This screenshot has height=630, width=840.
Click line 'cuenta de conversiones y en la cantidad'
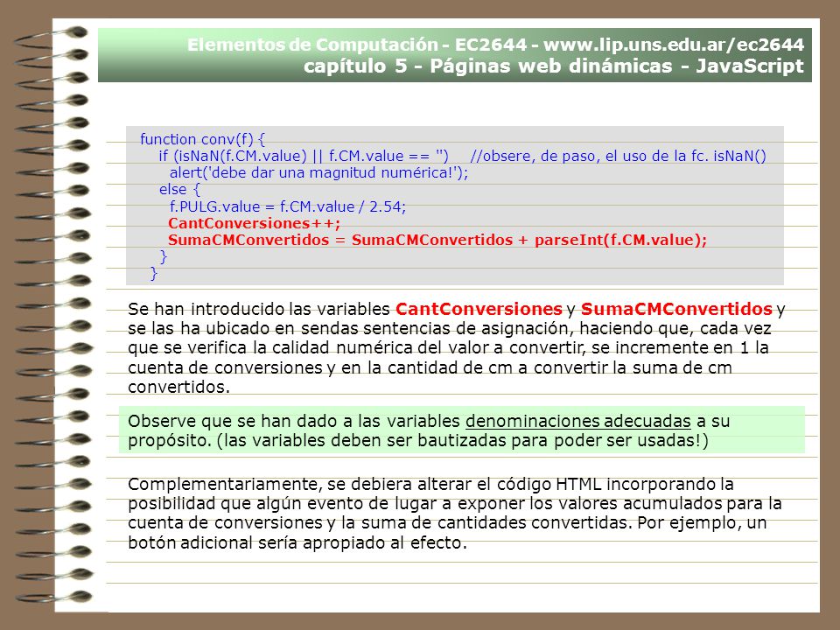coord(430,367)
